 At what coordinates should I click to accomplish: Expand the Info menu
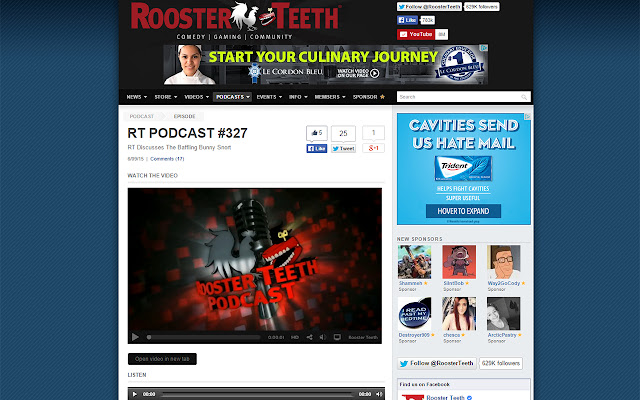point(298,97)
